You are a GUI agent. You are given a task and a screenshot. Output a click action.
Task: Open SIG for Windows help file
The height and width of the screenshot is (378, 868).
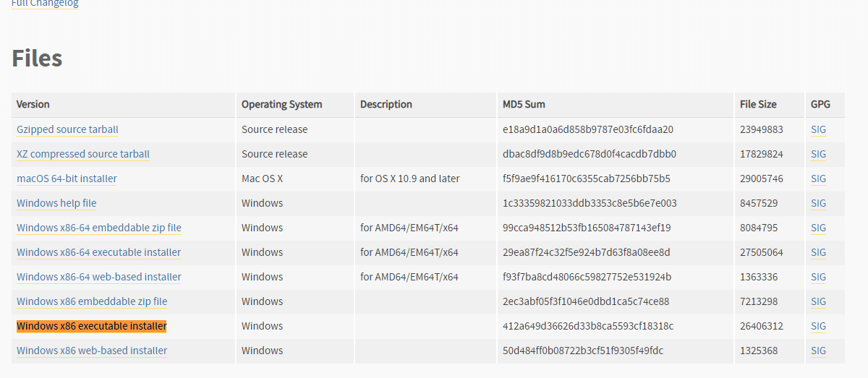point(818,203)
